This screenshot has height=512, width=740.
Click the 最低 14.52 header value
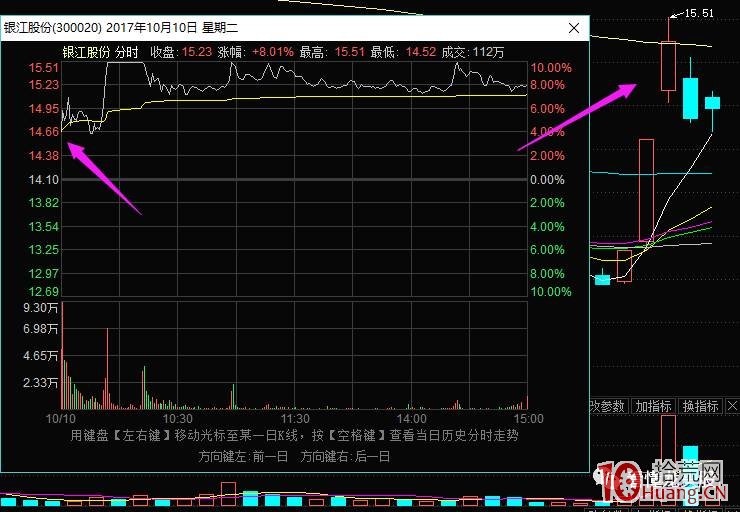pos(403,52)
